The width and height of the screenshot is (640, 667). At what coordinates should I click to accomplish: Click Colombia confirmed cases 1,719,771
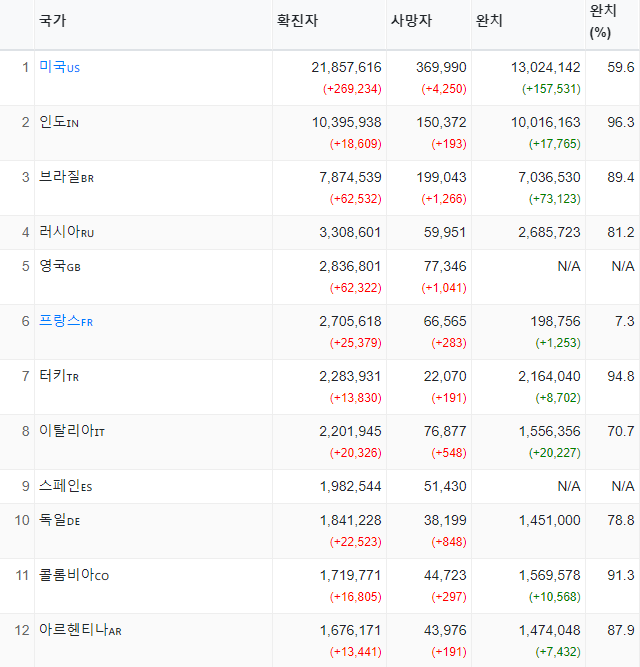coord(350,575)
